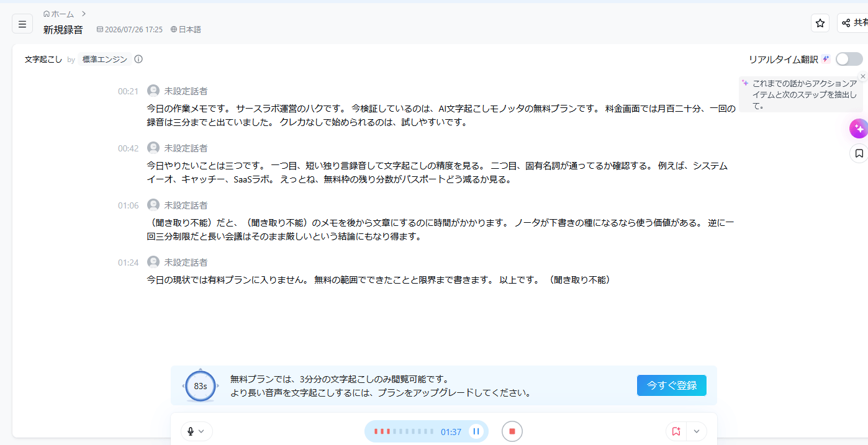Screen dimensions: 868x445
Task: Click the breadcrumb chevron arrow
Action: [84, 13]
